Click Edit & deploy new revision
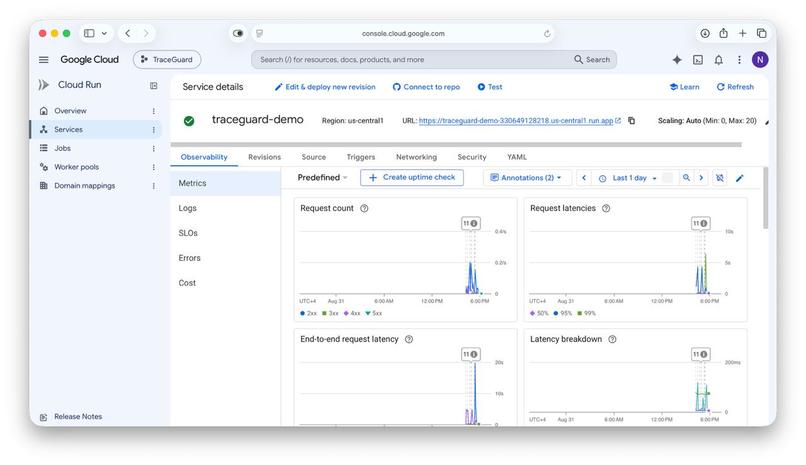Image resolution: width=806 pixels, height=465 pixels. 325,87
